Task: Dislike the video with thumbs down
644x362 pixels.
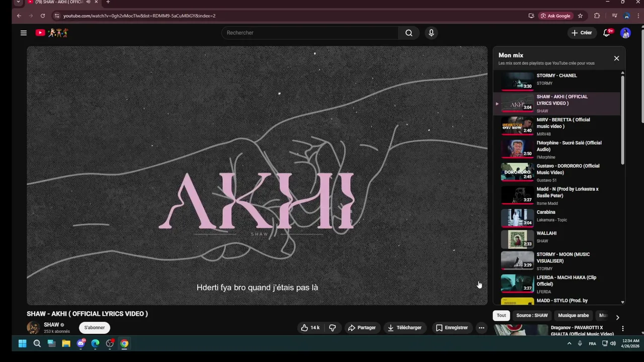Action: (332, 328)
